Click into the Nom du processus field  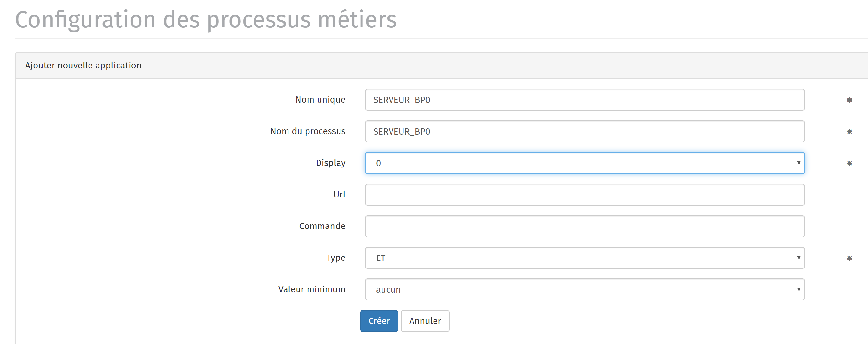pos(585,132)
